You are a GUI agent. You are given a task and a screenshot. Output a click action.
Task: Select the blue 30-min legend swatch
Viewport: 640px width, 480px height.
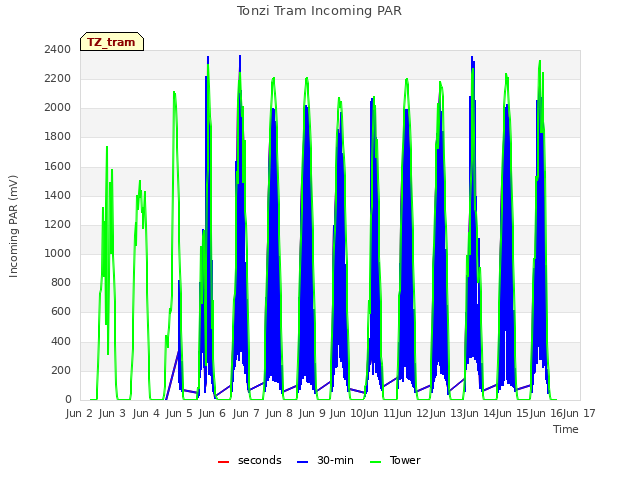(302, 462)
